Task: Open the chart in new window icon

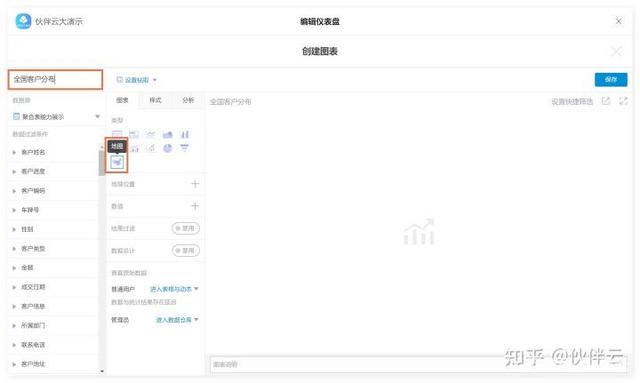Action: coord(606,101)
